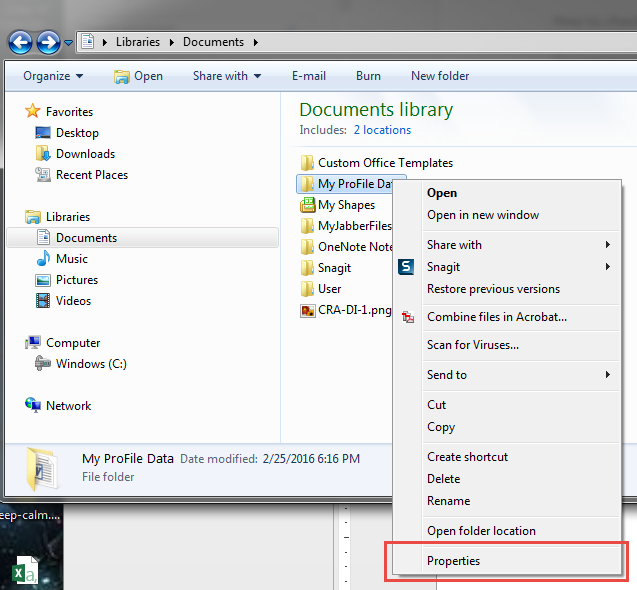Expand arrow after Documents breadcrumb
The height and width of the screenshot is (590, 637).
point(256,42)
